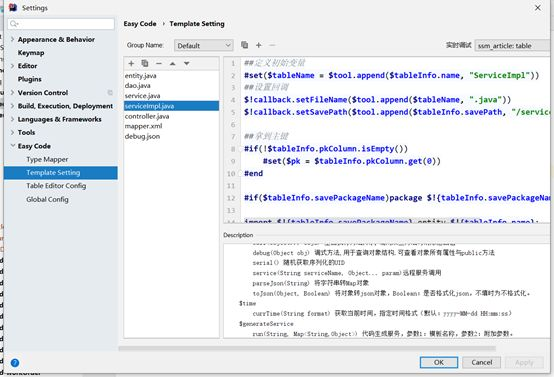Viewport: 554px width, 377px height.
Task: Click Easy Code breadcrumb link
Action: (140, 24)
